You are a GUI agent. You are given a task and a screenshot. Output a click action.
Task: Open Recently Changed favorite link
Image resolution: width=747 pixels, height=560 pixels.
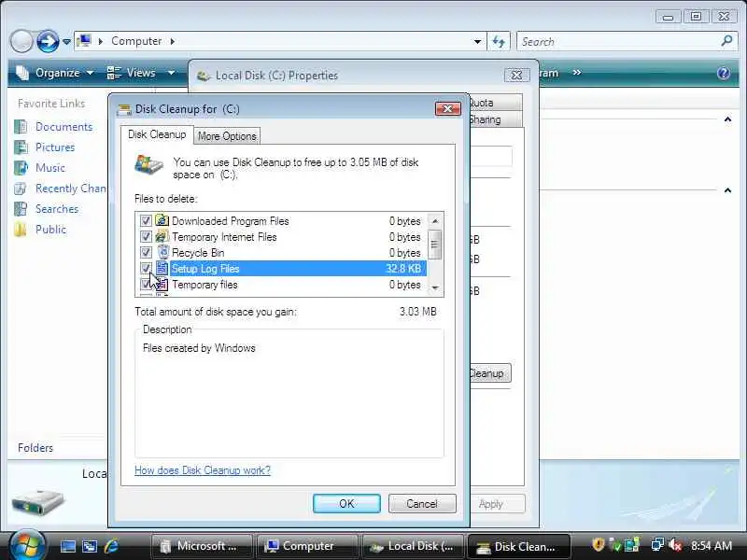pyautogui.click(x=71, y=189)
